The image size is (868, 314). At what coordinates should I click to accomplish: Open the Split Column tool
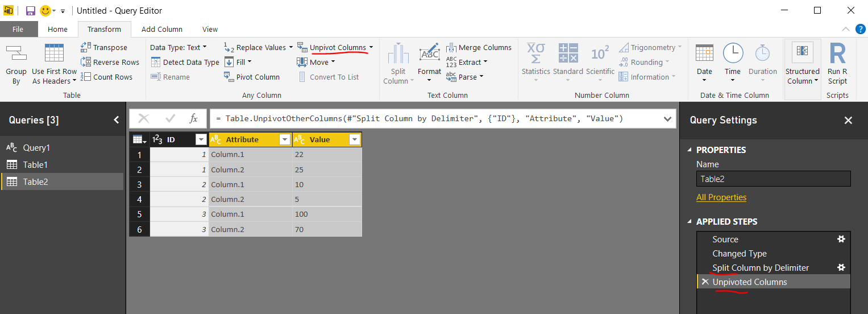(398, 64)
